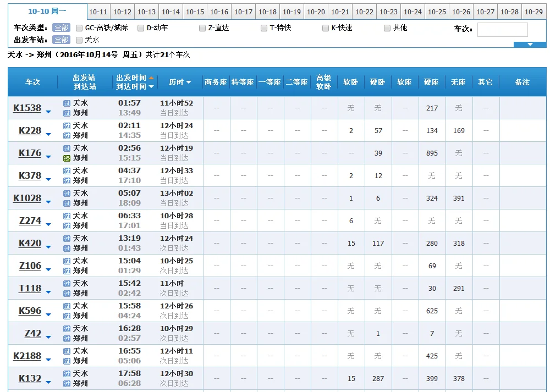Click the pass-through icon beside Z274's 郑州
The height and width of the screenshot is (392, 550).
67,225
